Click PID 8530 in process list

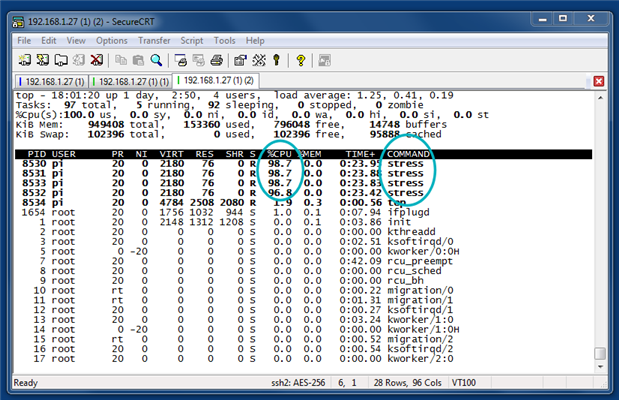[x=34, y=164]
